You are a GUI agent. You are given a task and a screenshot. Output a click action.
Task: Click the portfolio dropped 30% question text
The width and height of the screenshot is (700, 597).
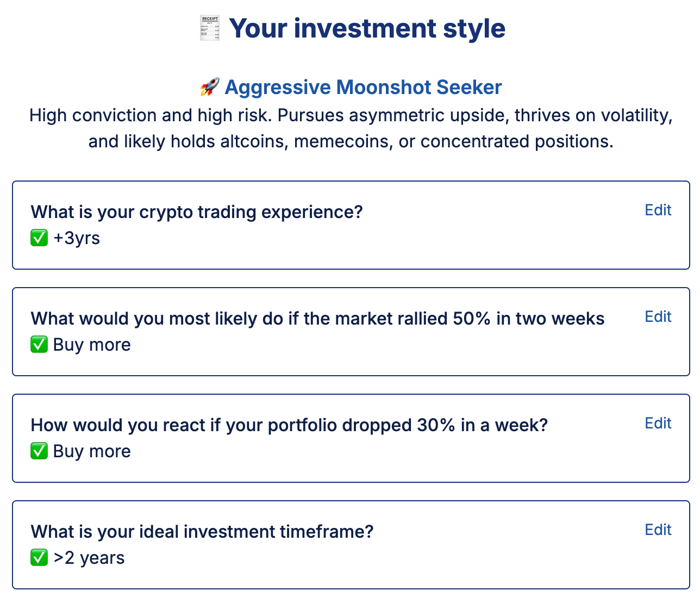pyautogui.click(x=289, y=425)
